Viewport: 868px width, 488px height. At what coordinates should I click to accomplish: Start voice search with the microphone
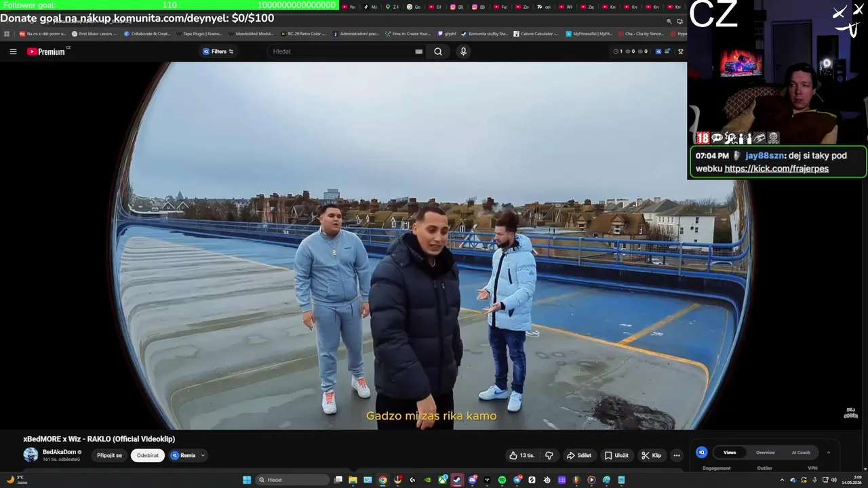coord(463,52)
